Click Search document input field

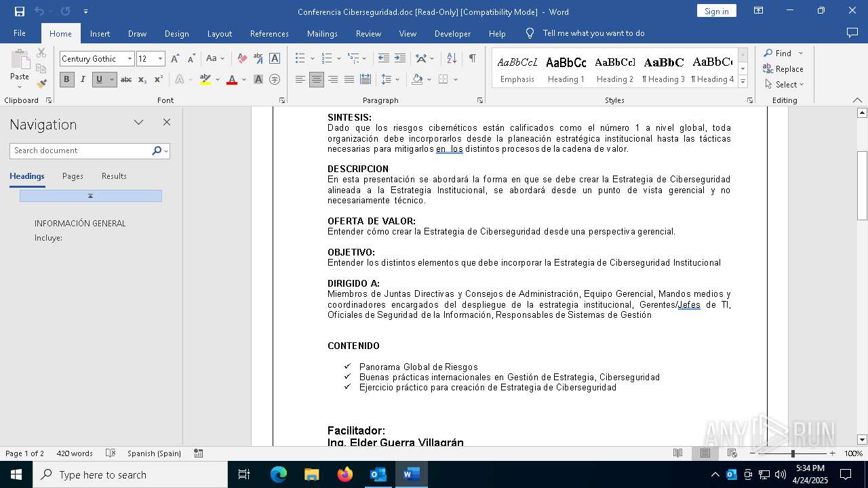pos(80,150)
